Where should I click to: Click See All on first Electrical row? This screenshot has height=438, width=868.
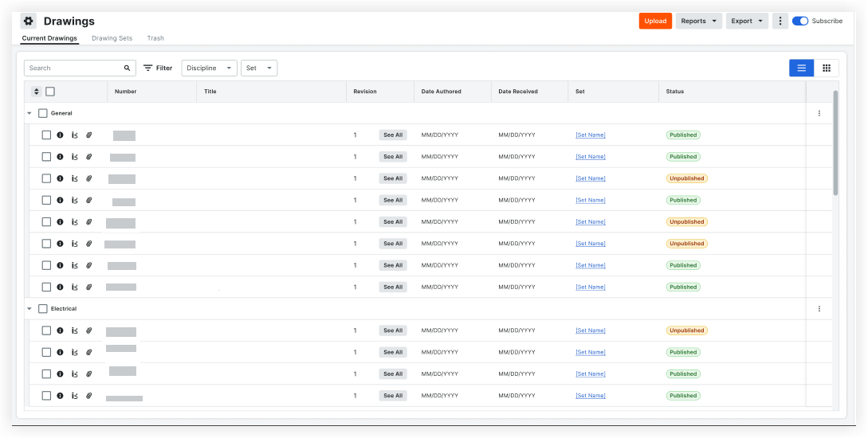click(x=393, y=330)
